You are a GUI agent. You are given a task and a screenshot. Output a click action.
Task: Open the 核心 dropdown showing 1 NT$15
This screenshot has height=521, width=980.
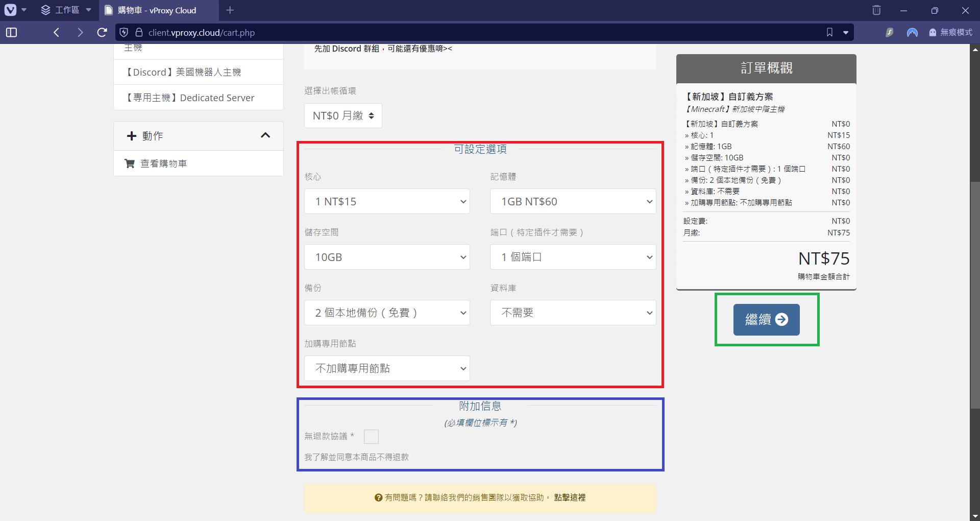[387, 202]
